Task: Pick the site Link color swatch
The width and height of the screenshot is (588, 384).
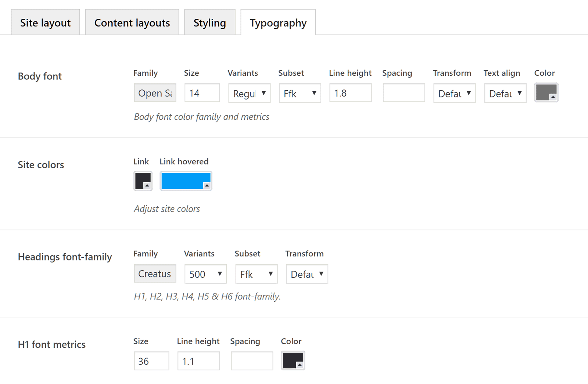Action: pos(143,181)
